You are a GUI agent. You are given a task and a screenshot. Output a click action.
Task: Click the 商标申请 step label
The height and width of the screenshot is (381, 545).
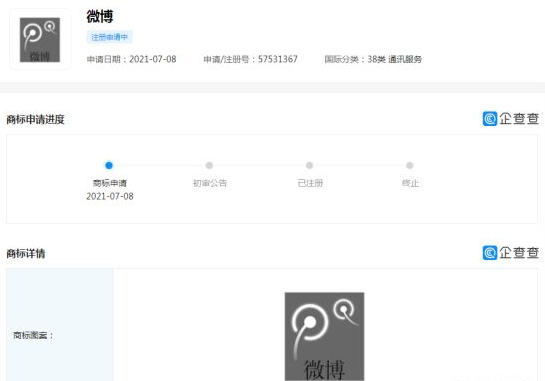point(110,183)
